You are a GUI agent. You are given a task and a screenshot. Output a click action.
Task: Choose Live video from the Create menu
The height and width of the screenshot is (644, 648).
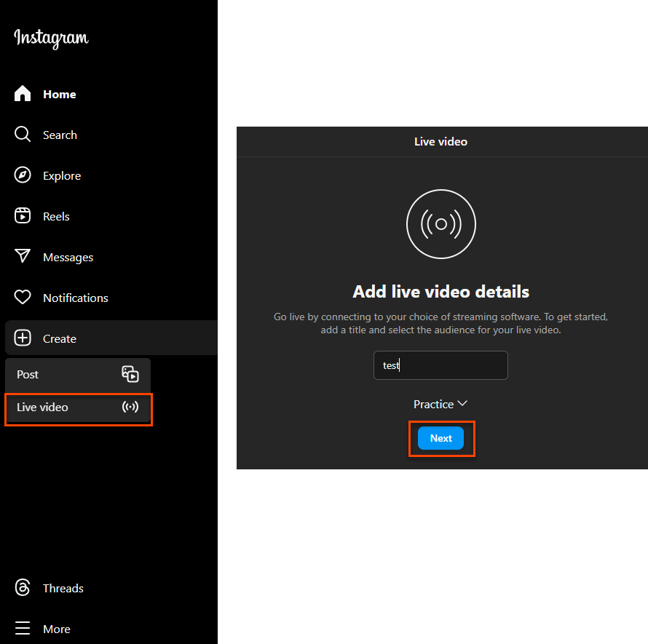click(78, 408)
